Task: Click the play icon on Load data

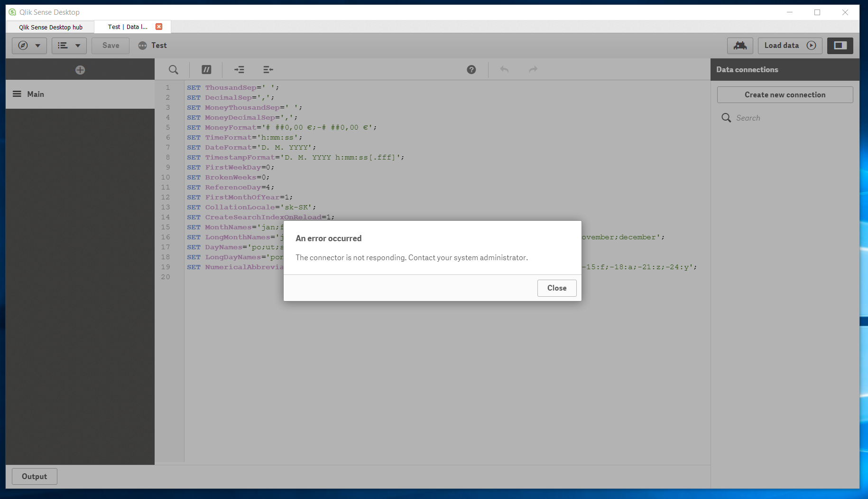Action: point(812,46)
